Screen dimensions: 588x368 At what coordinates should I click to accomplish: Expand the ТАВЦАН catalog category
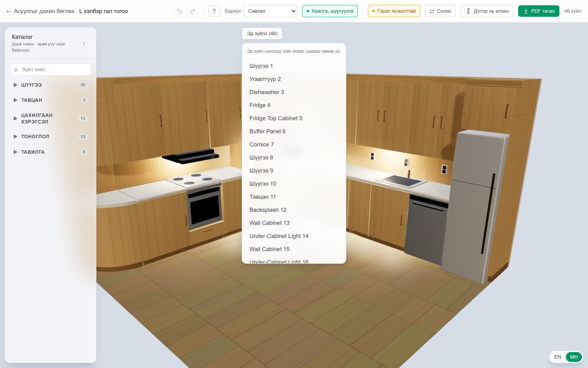(x=51, y=100)
